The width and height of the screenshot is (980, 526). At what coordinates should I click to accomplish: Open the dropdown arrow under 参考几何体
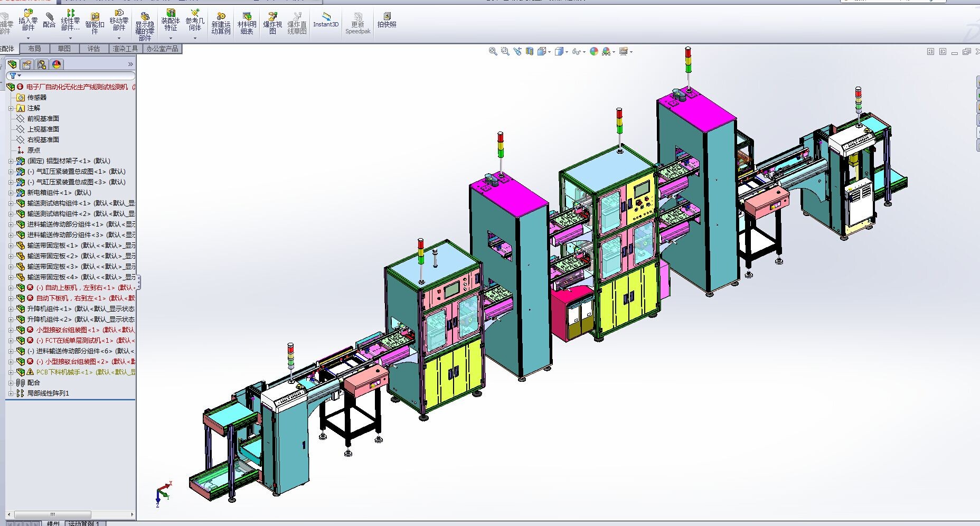(195, 38)
